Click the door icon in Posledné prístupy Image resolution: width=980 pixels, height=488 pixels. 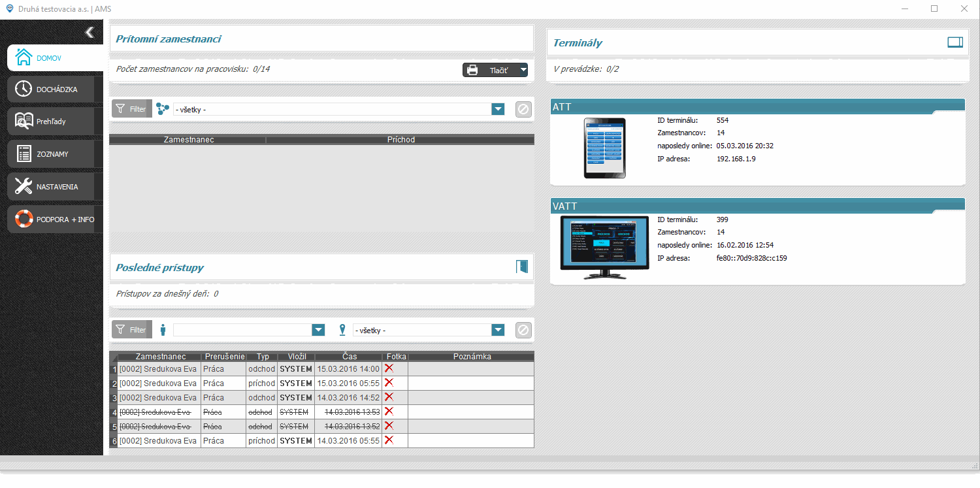(521, 267)
